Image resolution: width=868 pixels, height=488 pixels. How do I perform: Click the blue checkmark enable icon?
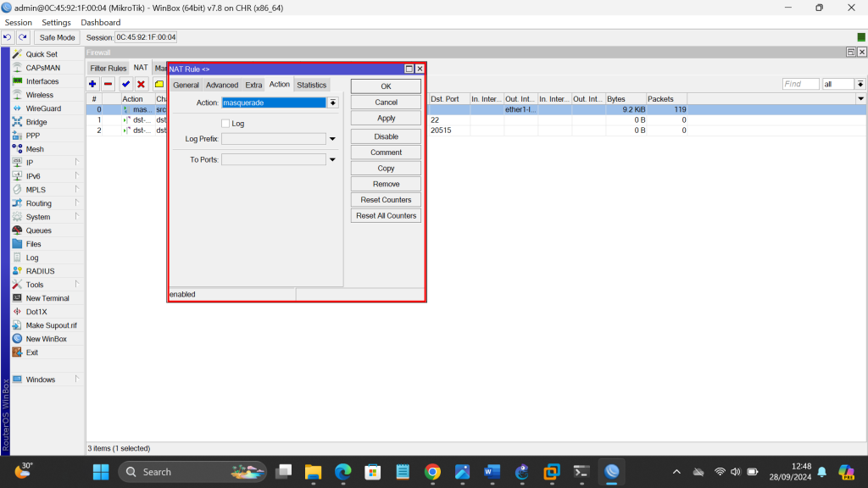coord(125,84)
